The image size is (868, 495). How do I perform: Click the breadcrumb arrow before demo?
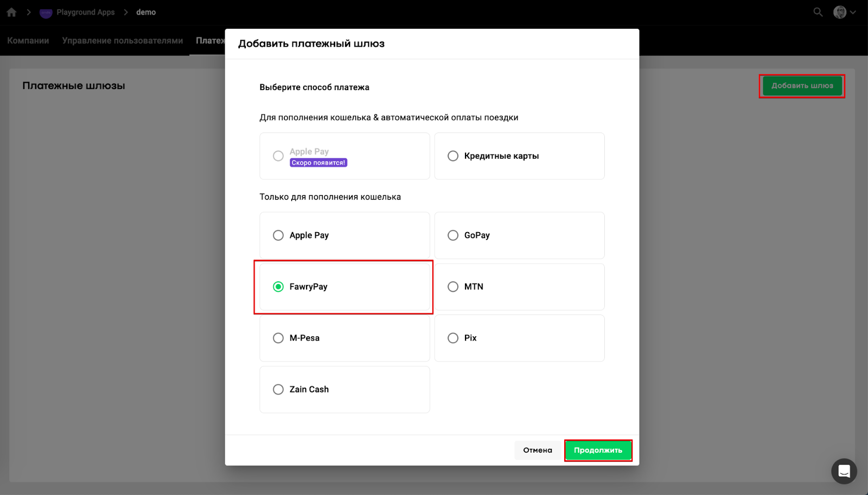click(125, 12)
